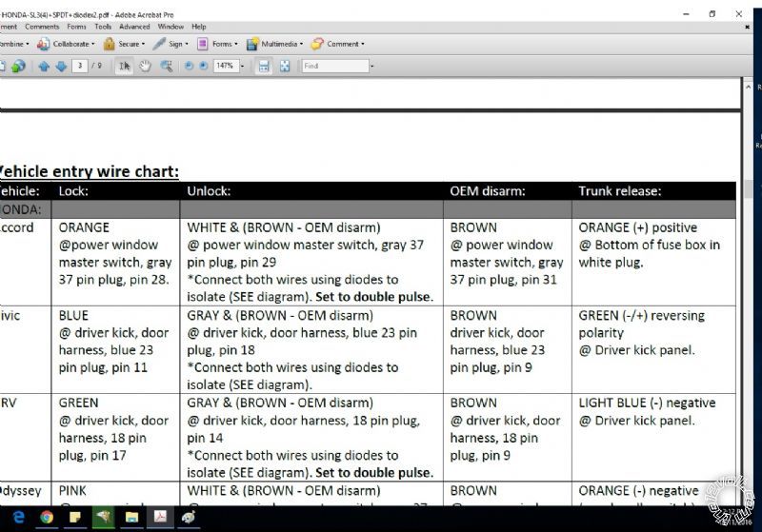Open the Window menu

[x=170, y=28]
